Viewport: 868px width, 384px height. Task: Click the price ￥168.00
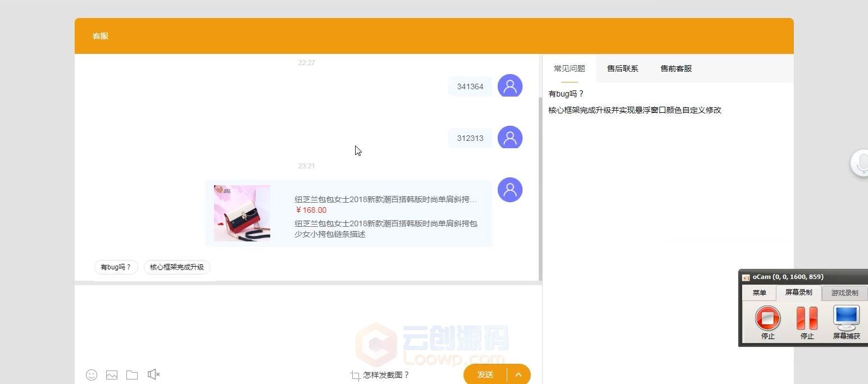click(311, 210)
